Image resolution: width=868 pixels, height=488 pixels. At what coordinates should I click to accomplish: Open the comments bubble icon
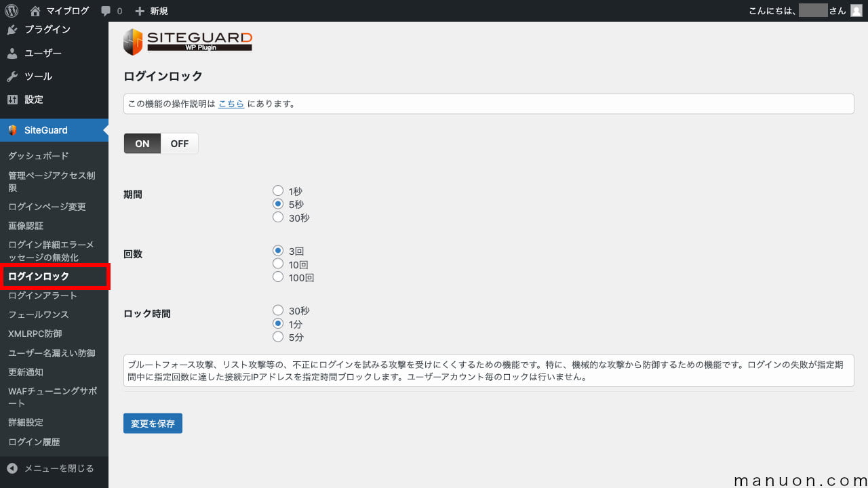pos(106,12)
